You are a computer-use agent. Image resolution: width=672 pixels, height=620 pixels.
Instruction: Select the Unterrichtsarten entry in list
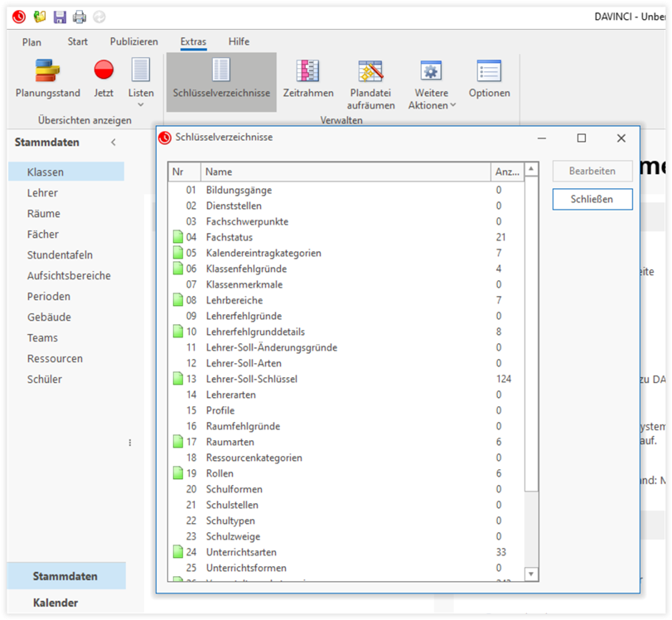coord(241,552)
